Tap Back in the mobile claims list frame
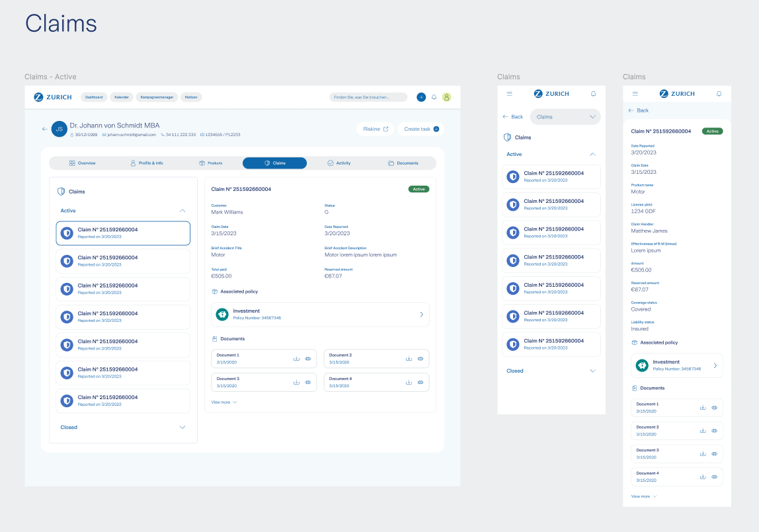The width and height of the screenshot is (759, 532). coord(512,117)
